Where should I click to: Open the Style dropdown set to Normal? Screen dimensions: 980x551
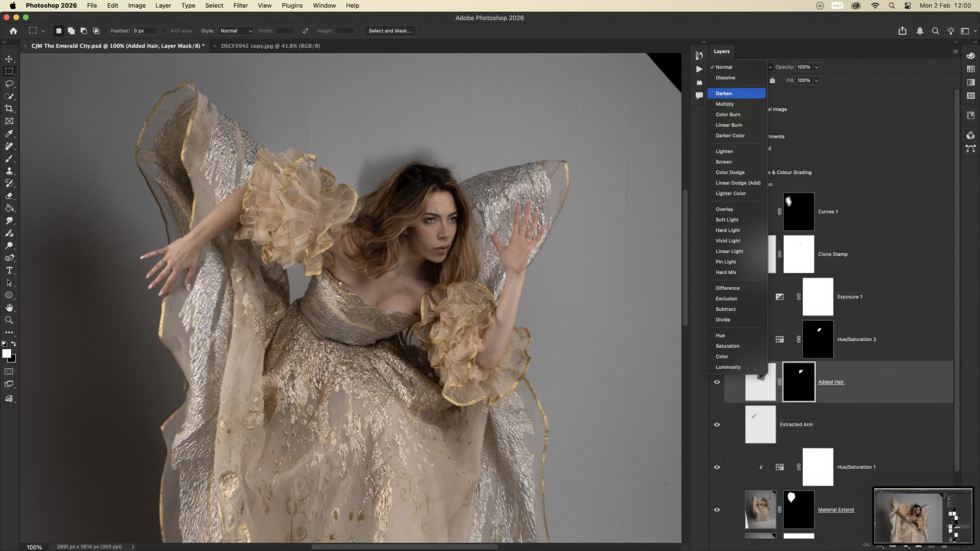[x=235, y=31]
